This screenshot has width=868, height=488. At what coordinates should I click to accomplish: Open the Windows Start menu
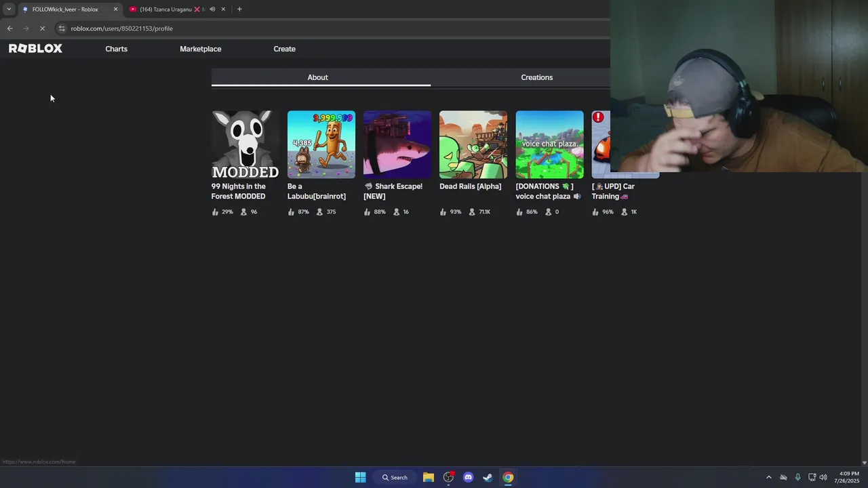pos(361,477)
